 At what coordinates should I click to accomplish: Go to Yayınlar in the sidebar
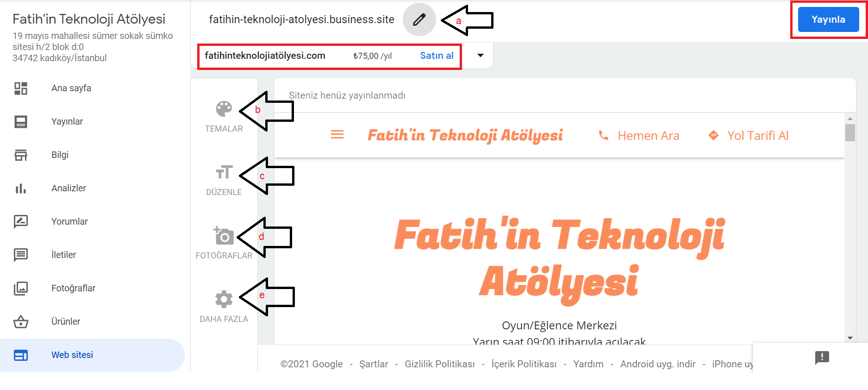(x=67, y=121)
